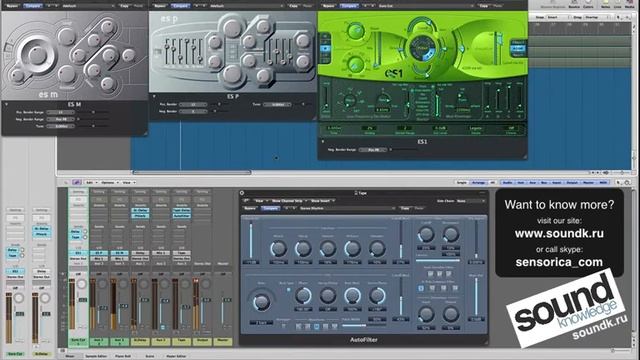Enable Beat Sync checkbox in AutoFilter
640x360 pixels.
tap(288, 290)
